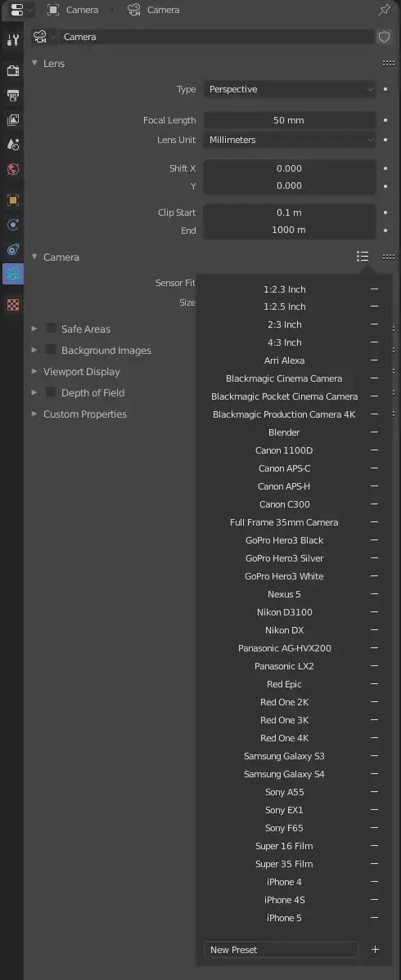Click the fake user shield icon

384,37
